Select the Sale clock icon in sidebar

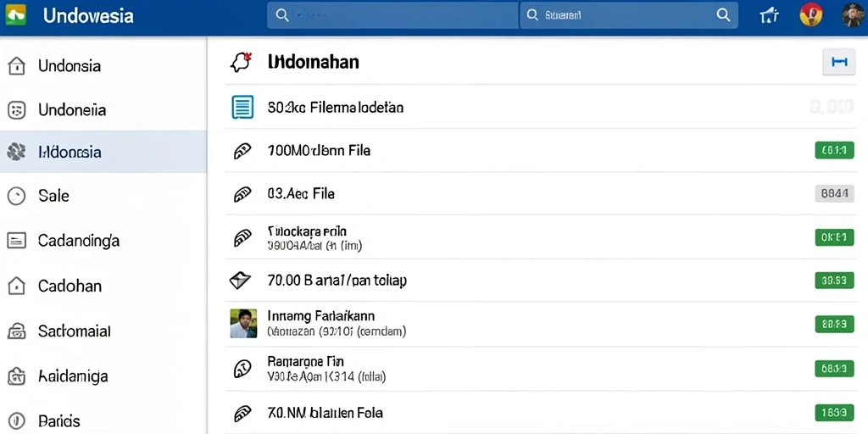17,196
